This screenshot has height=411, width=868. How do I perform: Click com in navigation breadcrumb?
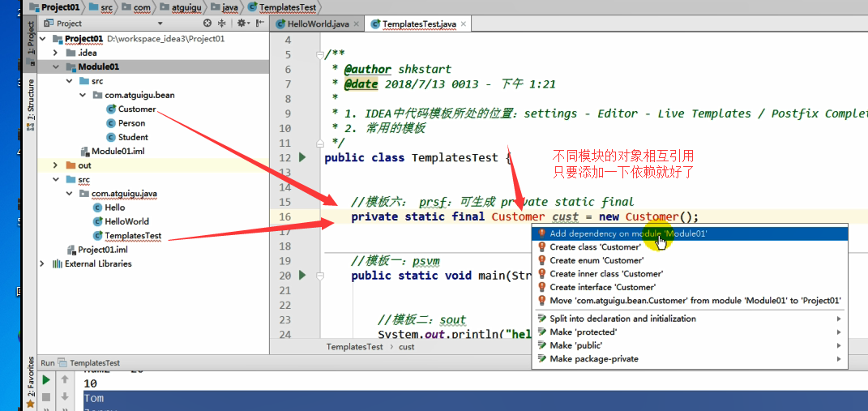tap(135, 7)
